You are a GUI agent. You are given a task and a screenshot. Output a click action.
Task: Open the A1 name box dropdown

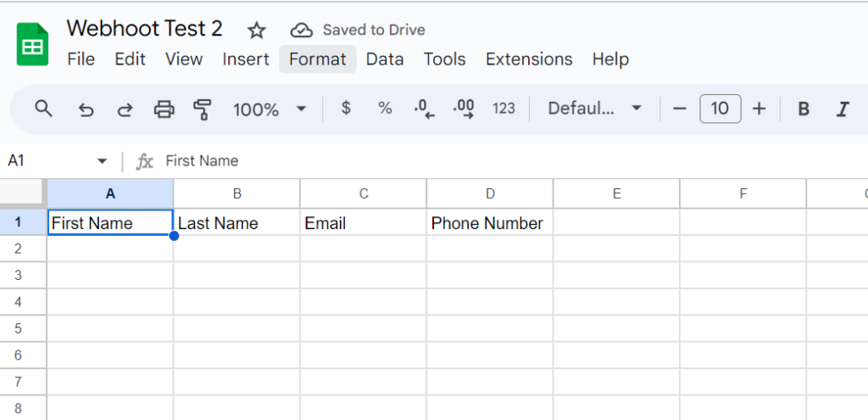(103, 161)
